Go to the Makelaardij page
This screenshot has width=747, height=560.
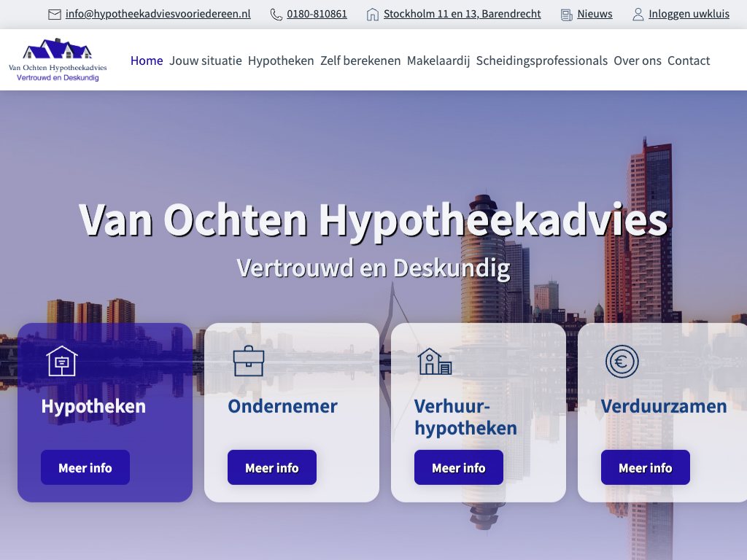438,61
